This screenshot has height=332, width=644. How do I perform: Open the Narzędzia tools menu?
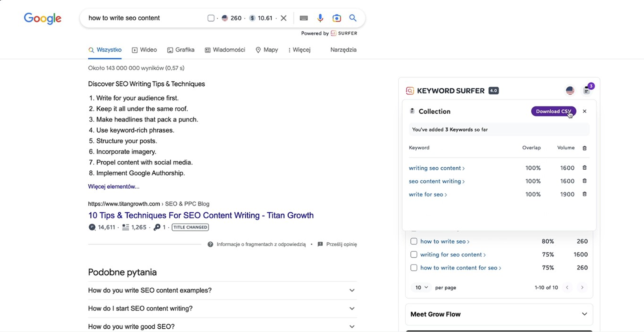(343, 50)
